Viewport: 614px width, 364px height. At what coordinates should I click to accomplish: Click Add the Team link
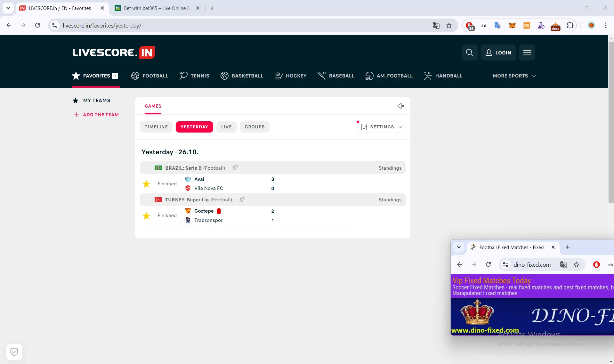click(x=96, y=115)
